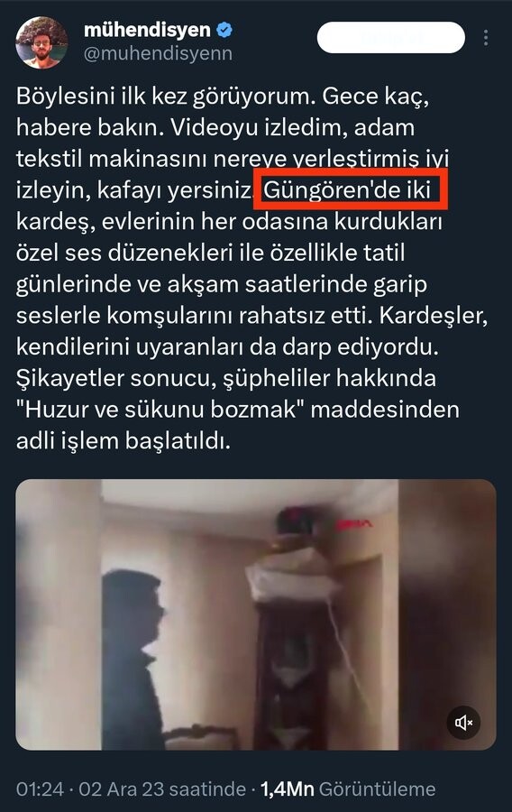Screen dimensions: 512x812
Task: Click the word 'Kardeşler,' in the tweet
Action: click(434, 316)
